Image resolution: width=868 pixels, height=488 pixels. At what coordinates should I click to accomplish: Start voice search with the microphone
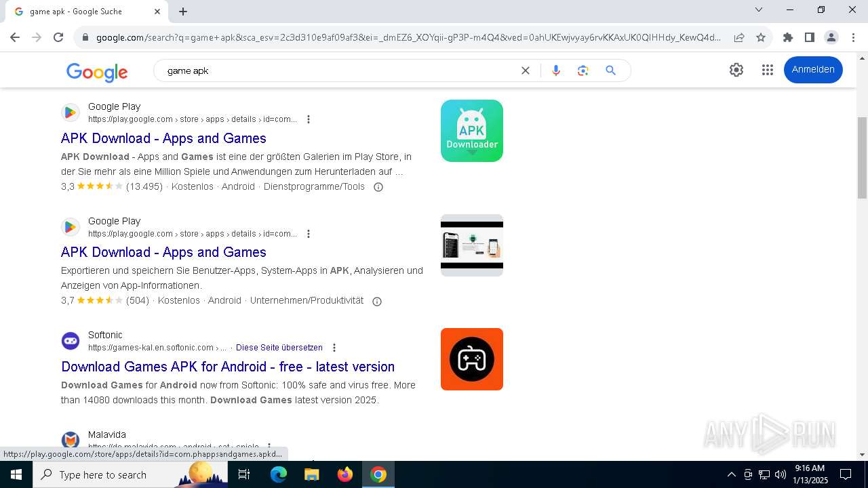[556, 70]
